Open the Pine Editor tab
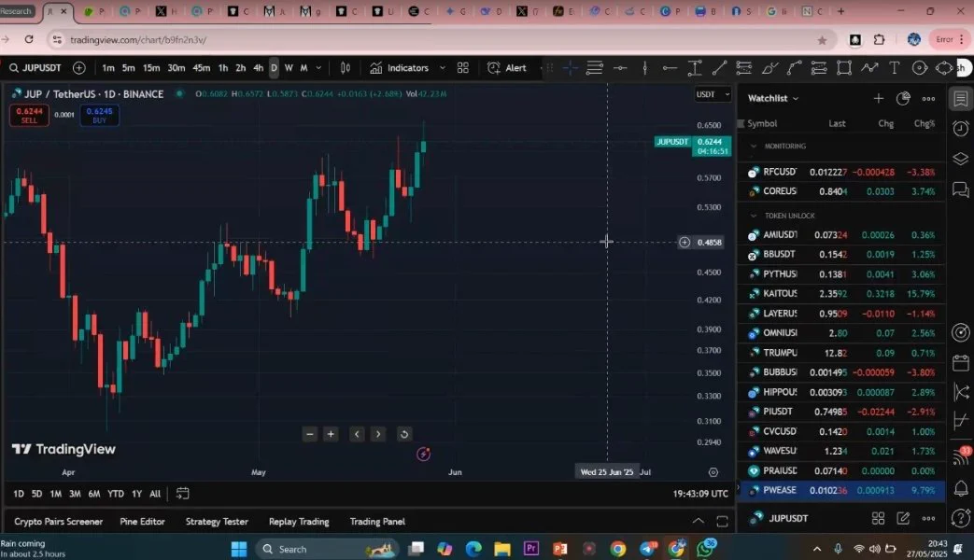The height and width of the screenshot is (560, 974). (x=142, y=522)
